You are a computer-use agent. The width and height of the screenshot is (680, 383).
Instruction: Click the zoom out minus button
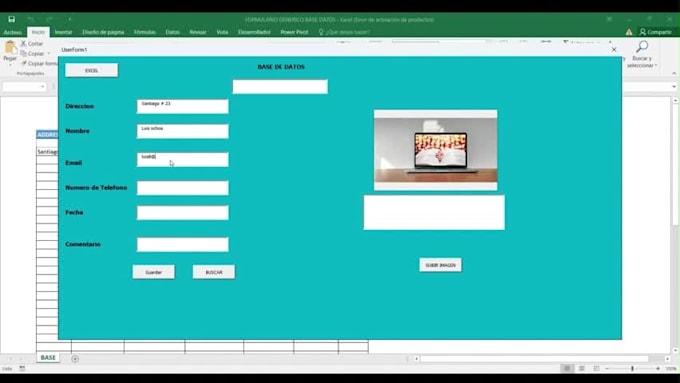607,368
